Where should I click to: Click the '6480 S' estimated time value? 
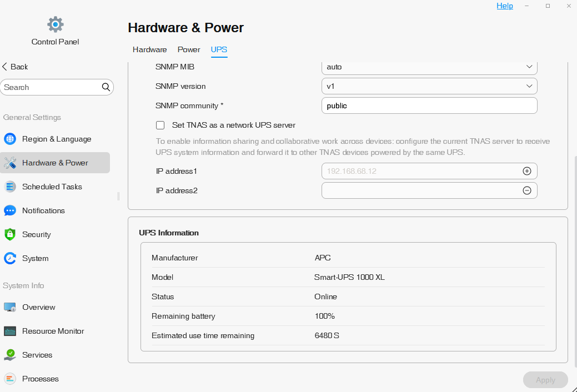pyautogui.click(x=327, y=336)
